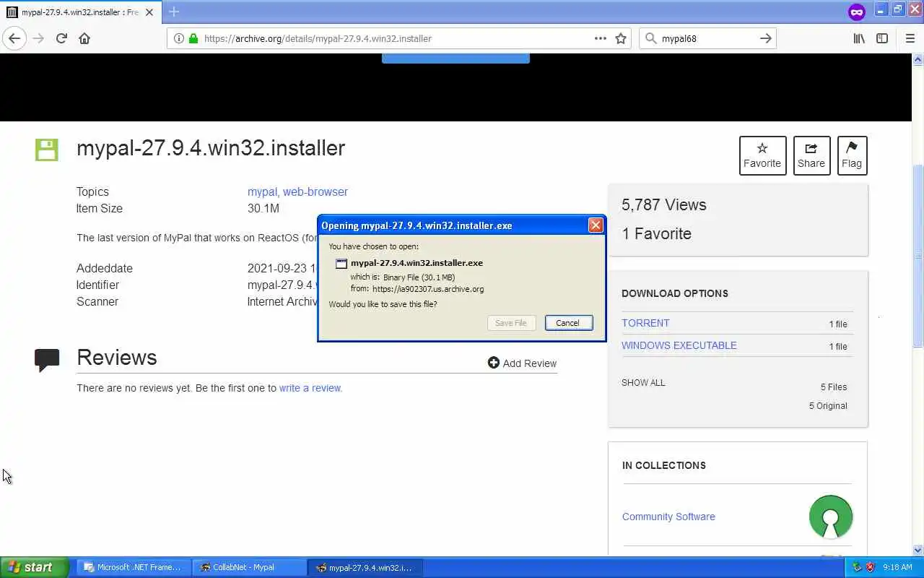
Task: Bookmark this page with the star
Action: point(621,38)
